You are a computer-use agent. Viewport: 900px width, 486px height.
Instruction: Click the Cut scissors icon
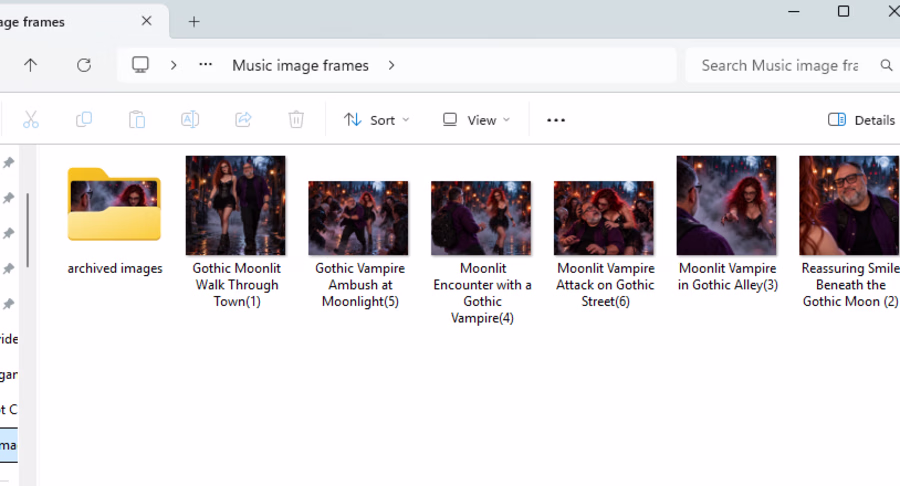click(x=31, y=120)
